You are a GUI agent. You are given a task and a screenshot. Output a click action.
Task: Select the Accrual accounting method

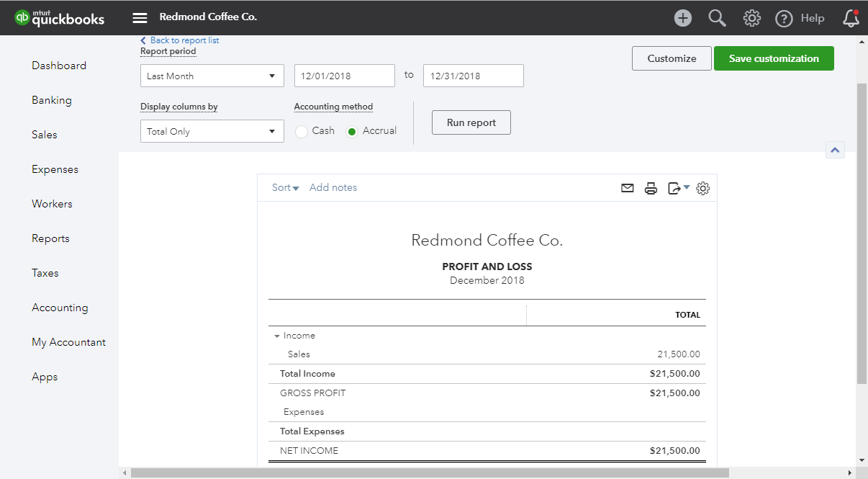point(352,131)
